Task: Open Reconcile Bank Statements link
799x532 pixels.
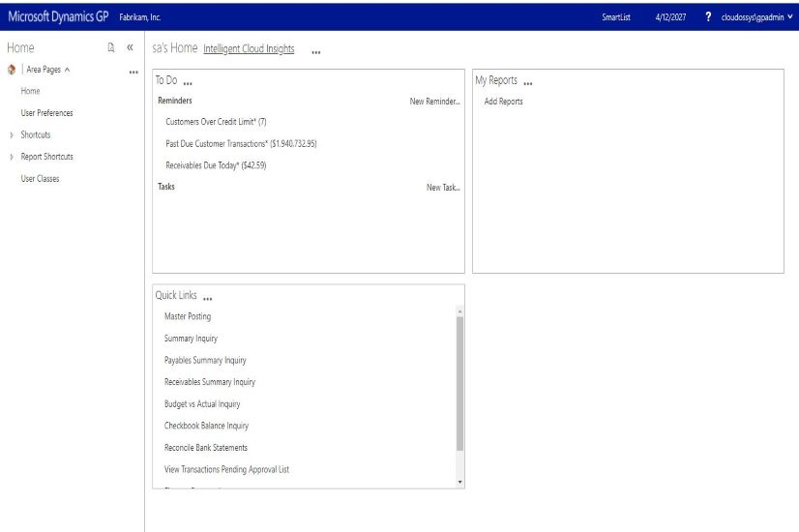Action: (x=206, y=448)
